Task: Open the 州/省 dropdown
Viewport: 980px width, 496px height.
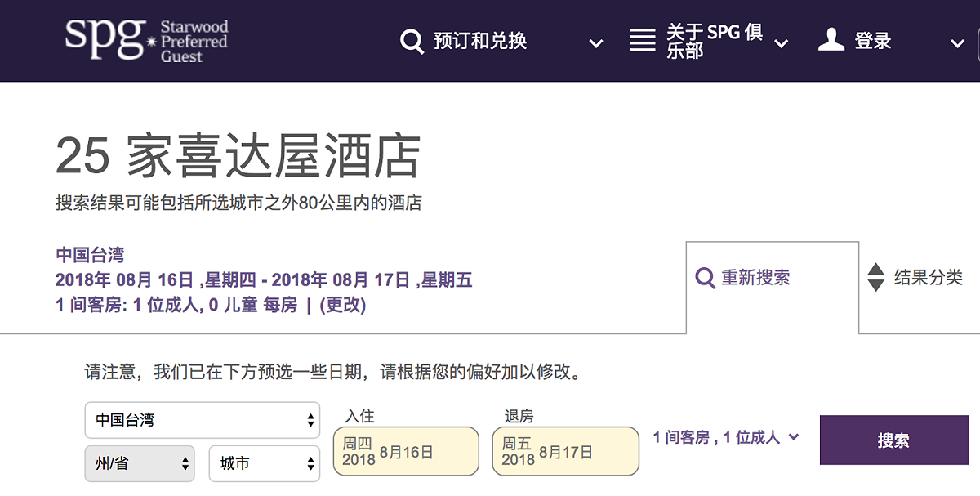Action: click(x=140, y=463)
